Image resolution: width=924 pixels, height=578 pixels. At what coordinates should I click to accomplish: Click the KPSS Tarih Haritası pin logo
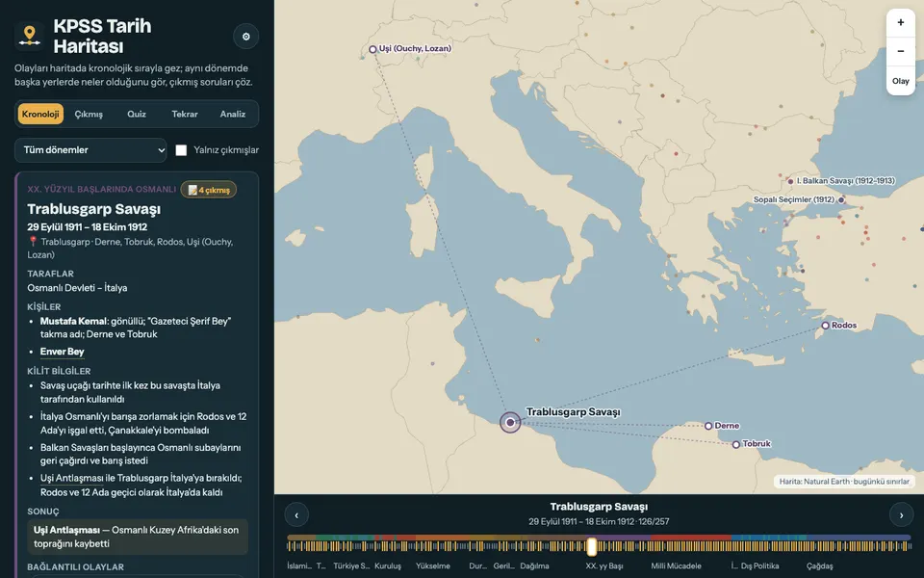pos(30,36)
